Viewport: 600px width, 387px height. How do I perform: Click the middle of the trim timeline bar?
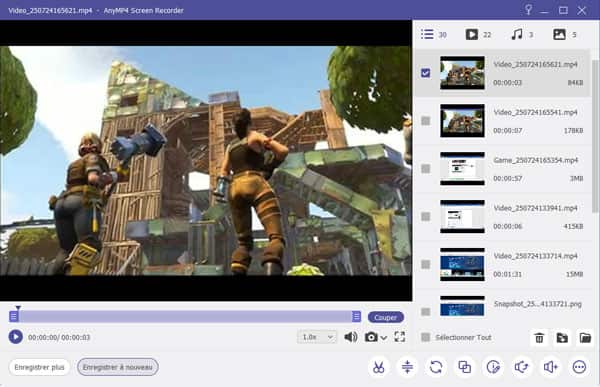coord(185,316)
